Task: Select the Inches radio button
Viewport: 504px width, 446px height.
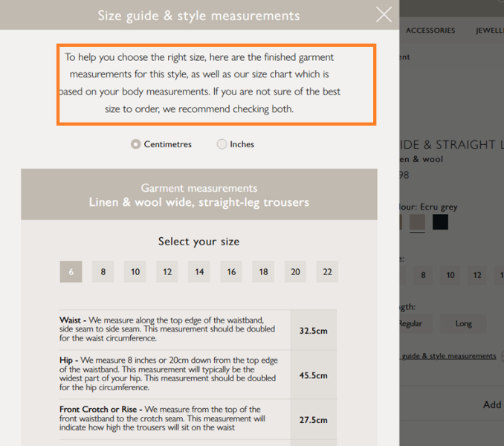Action: click(x=222, y=144)
